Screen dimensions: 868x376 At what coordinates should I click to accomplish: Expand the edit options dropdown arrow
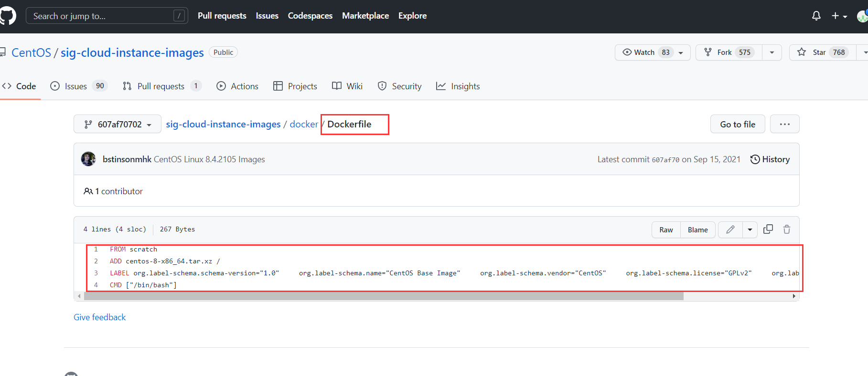click(x=750, y=230)
